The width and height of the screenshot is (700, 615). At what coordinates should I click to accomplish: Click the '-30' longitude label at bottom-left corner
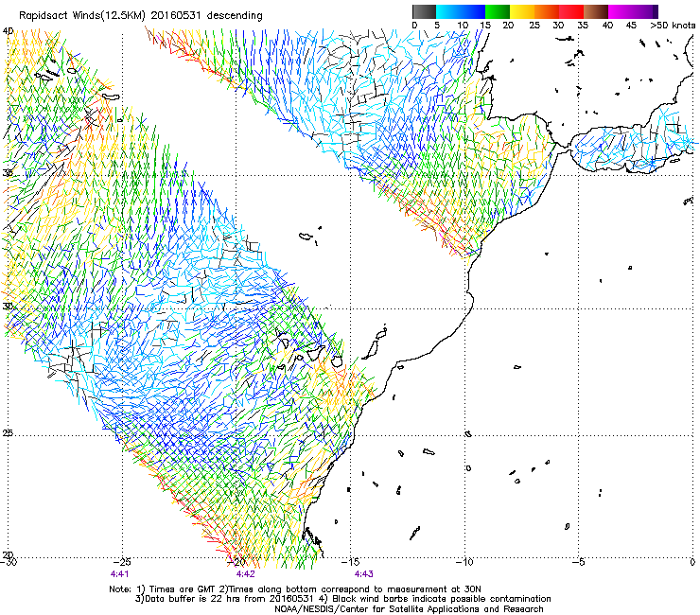pyautogui.click(x=9, y=562)
